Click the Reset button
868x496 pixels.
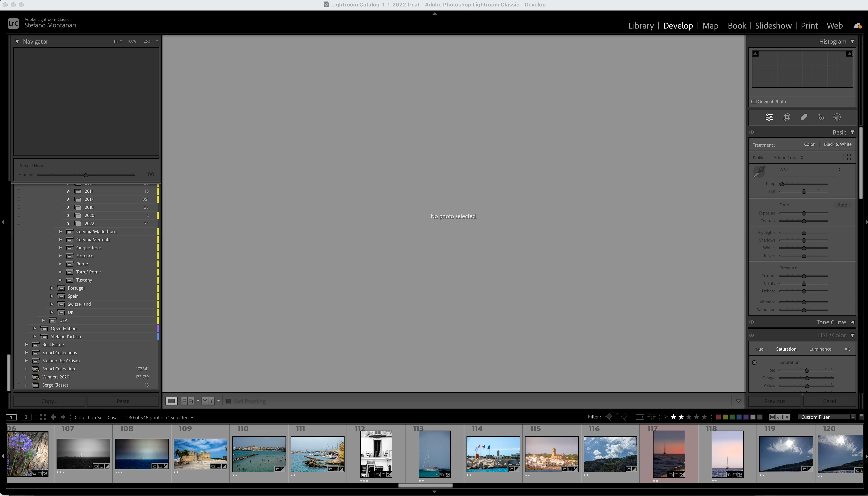(829, 401)
